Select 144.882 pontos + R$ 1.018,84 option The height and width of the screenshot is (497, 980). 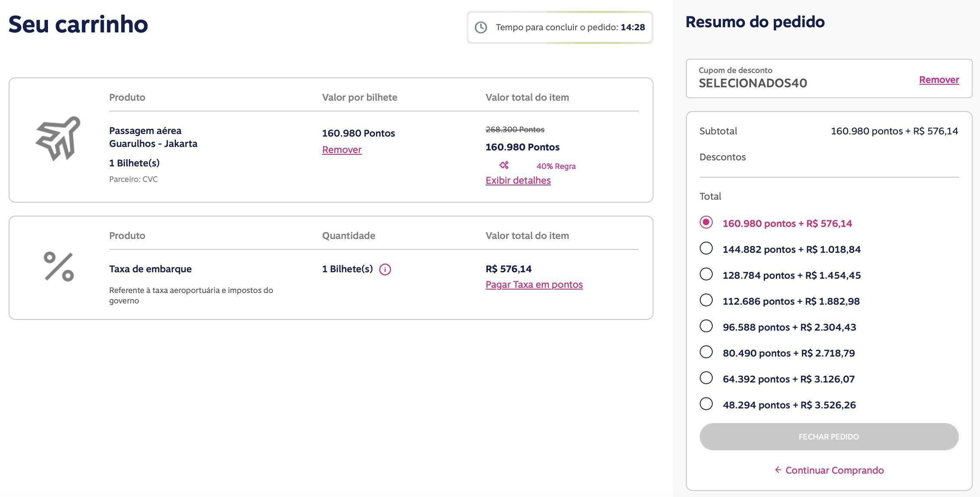coord(706,248)
